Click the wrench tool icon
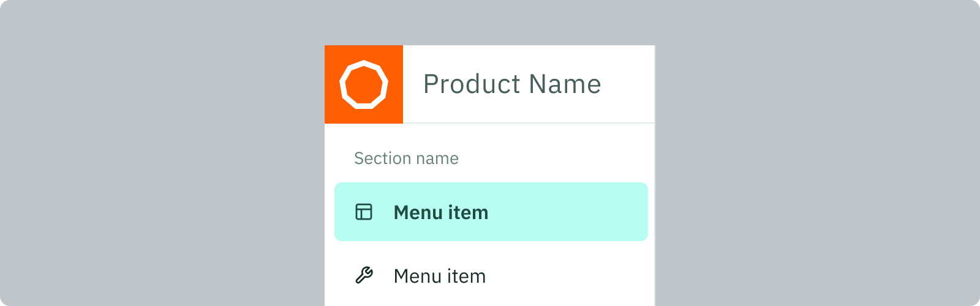The height and width of the screenshot is (306, 980). tap(364, 275)
